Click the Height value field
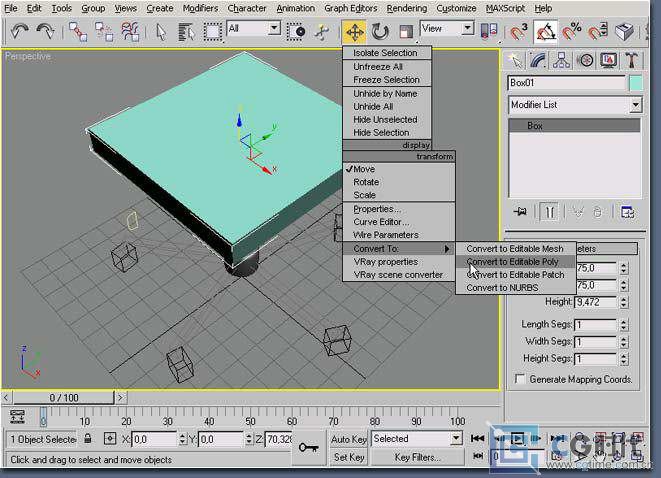The height and width of the screenshot is (478, 661). (595, 302)
